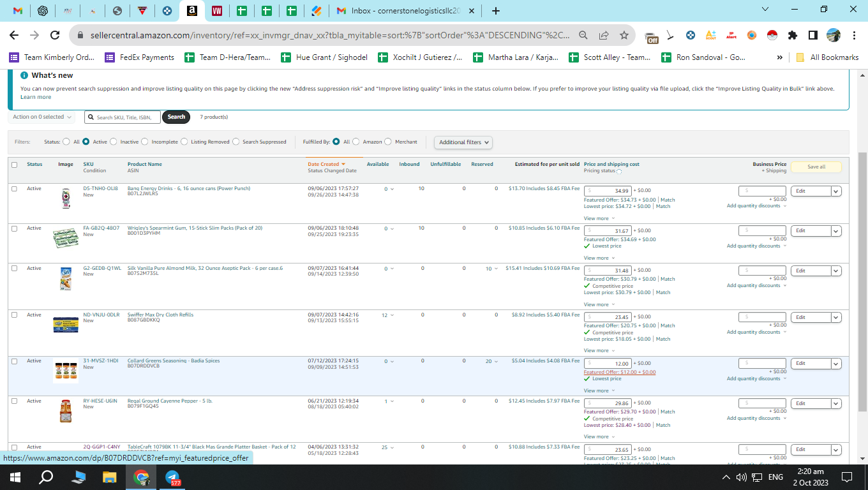The image size is (868, 490).
Task: Open the IP Alert extension
Action: [731, 35]
